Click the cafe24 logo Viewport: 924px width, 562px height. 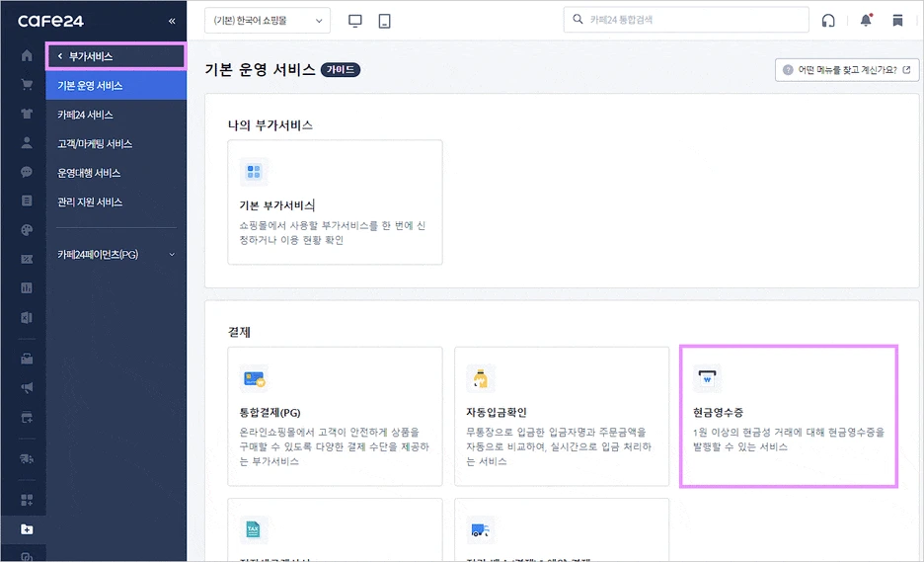point(50,21)
